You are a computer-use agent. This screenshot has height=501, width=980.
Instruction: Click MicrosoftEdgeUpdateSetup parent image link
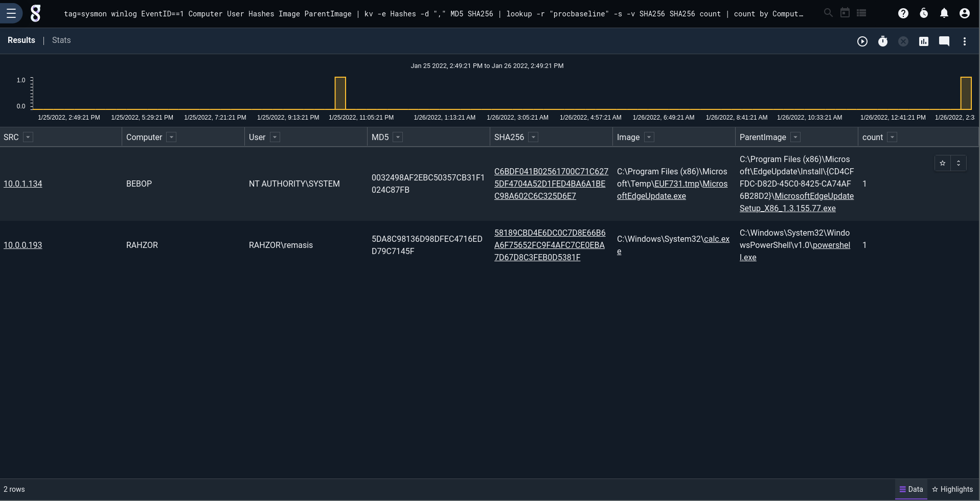coord(796,202)
